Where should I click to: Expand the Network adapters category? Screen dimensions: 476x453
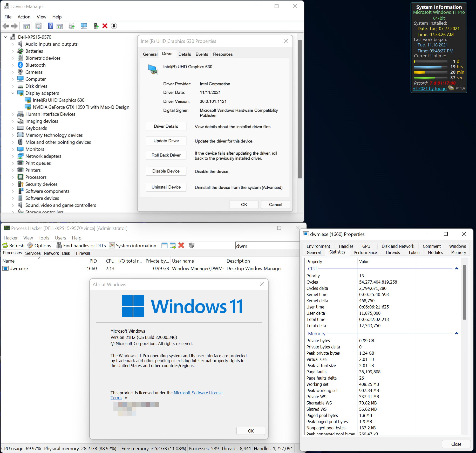point(13,156)
